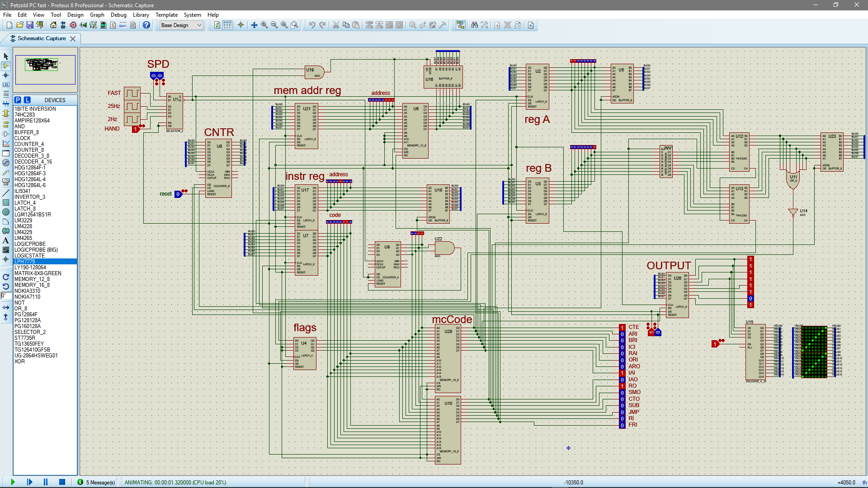868x488 pixels.
Task: Click the Cut scissors icon
Action: tap(336, 25)
